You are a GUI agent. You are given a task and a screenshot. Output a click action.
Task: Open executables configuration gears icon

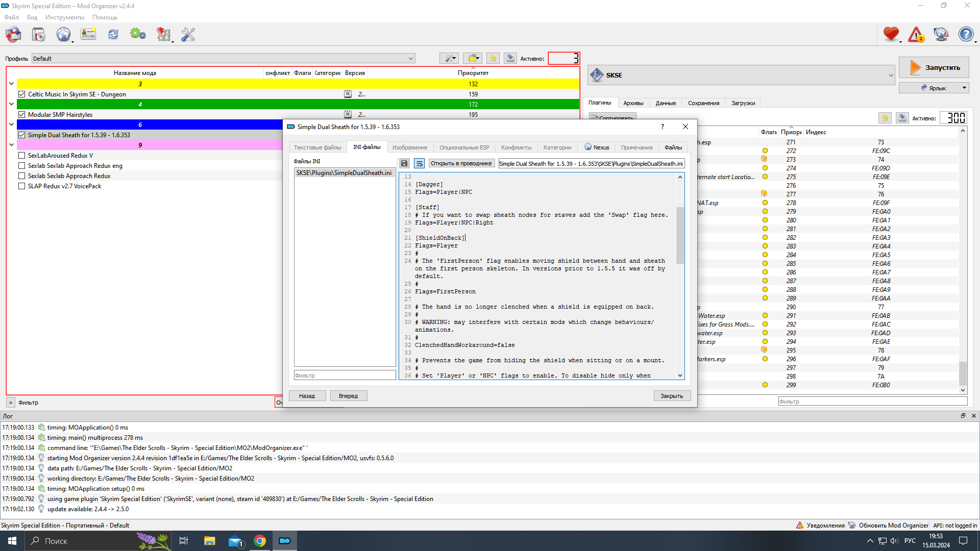pos(138,35)
